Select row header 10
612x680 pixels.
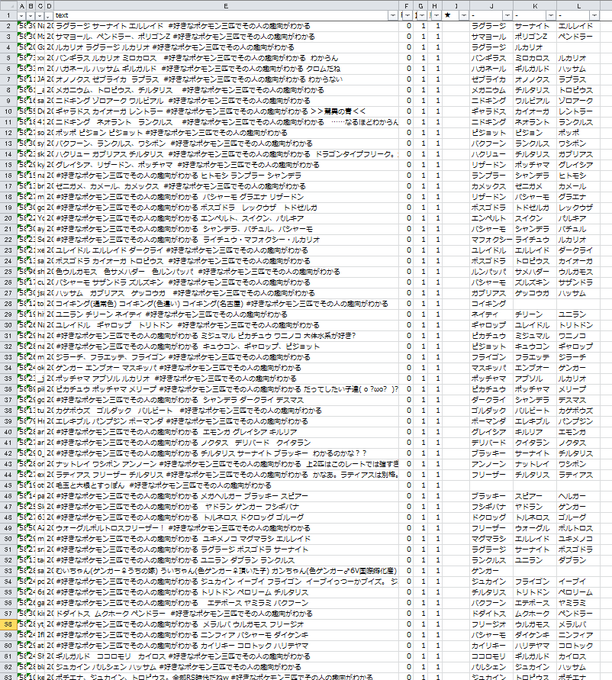[x=9, y=111]
